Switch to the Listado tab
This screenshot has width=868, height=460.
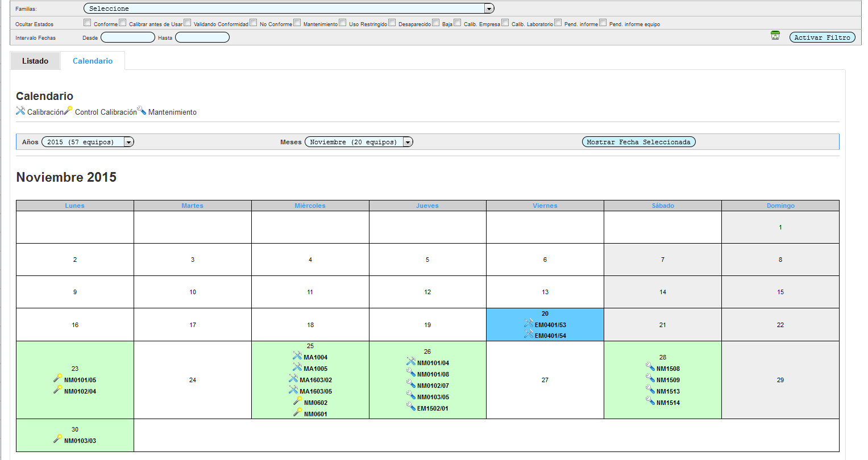tap(35, 61)
